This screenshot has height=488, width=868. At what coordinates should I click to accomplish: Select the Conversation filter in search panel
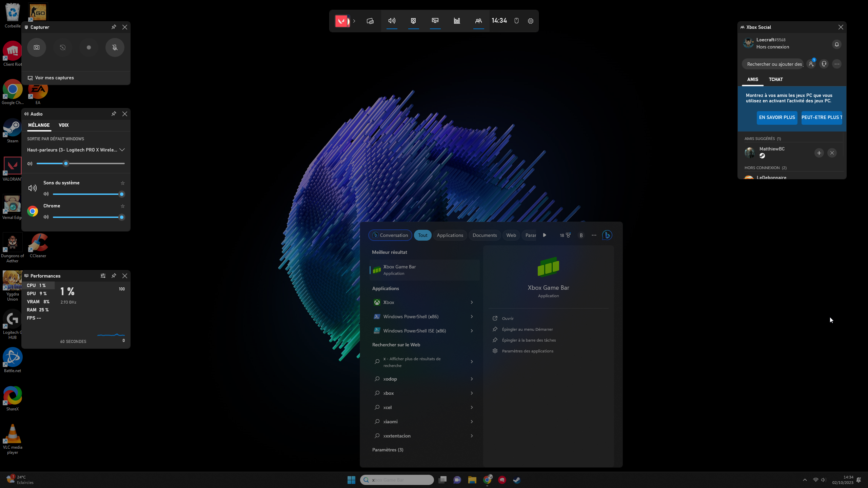pyautogui.click(x=390, y=235)
